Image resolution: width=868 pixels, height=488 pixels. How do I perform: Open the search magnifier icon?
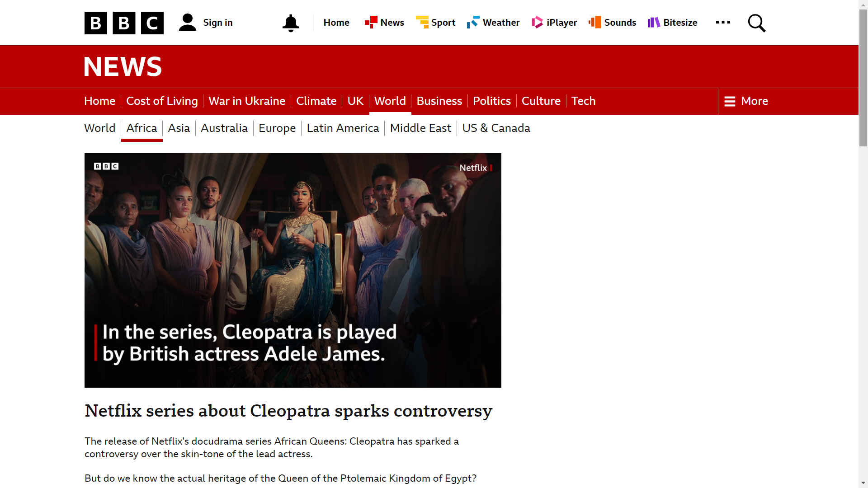pyautogui.click(x=756, y=23)
